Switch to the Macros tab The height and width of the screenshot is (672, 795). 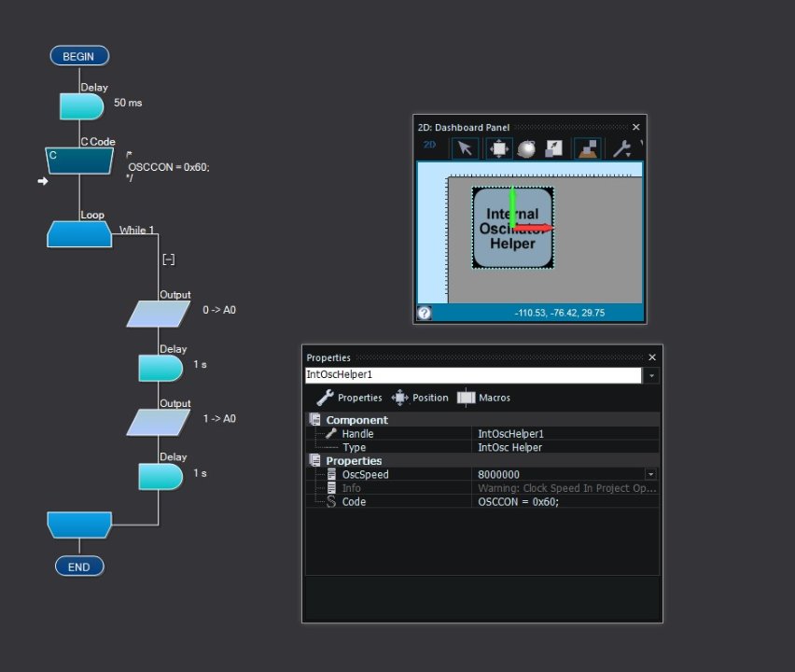click(483, 398)
